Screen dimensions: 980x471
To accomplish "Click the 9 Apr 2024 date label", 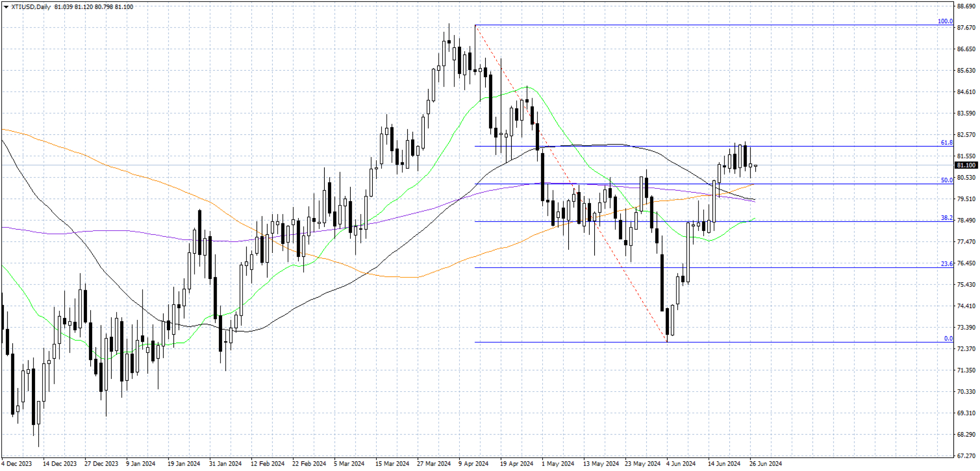I will (x=473, y=464).
